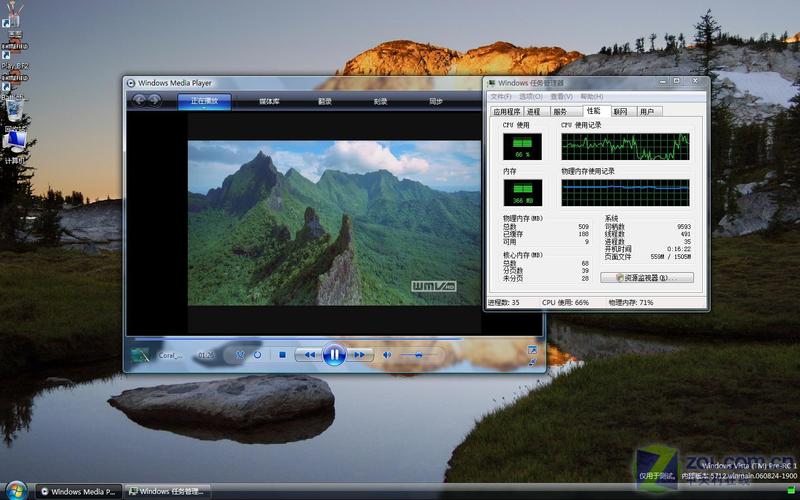Click the Media Player seek progress bar
Screen dimensions: 800x500
click(x=334, y=338)
